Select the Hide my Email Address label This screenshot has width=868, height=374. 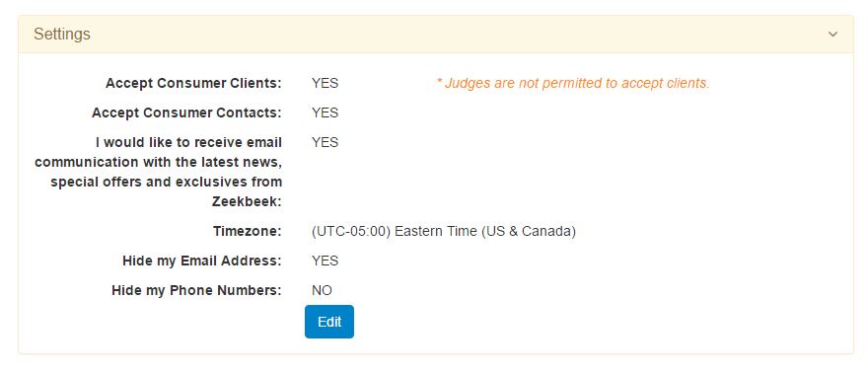(202, 261)
